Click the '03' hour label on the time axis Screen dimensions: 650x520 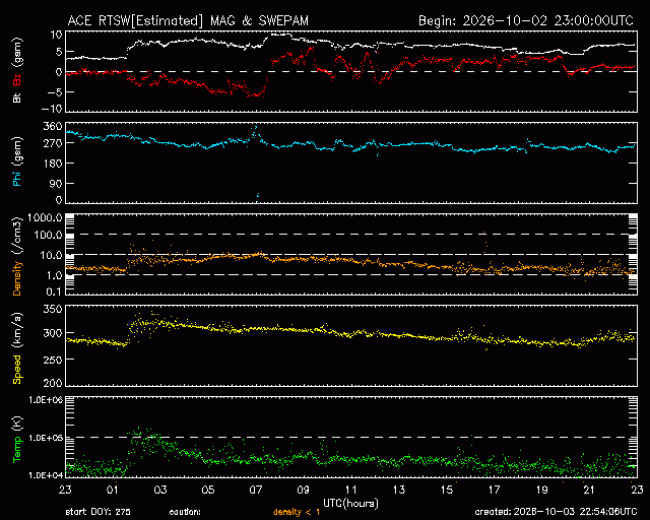[x=160, y=490]
